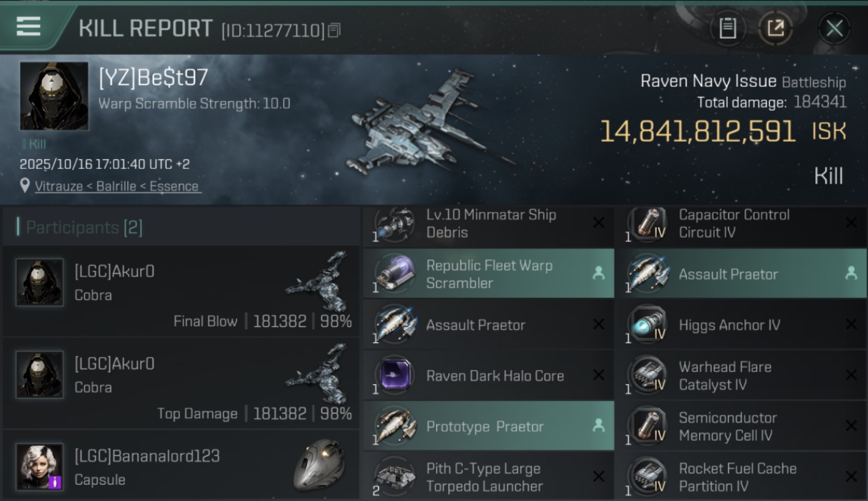Click the Higgs Anchor IV icon
The width and height of the screenshot is (868, 501).
(646, 325)
